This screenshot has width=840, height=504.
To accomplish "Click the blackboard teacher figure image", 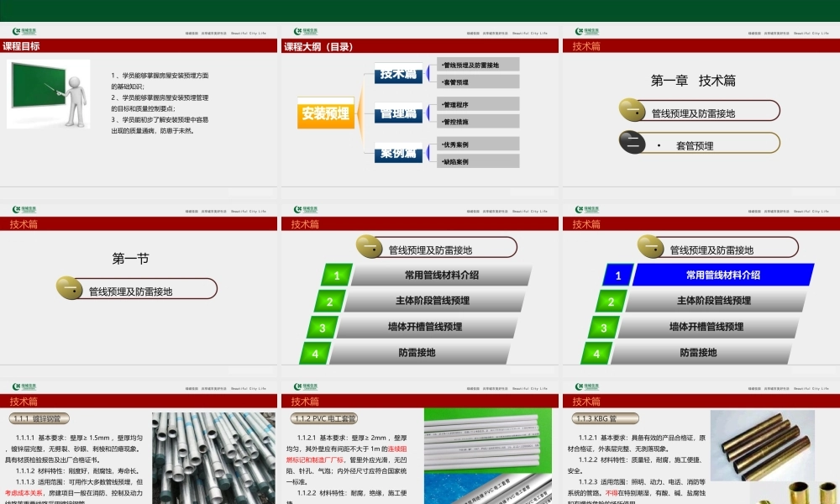I will [x=48, y=94].
